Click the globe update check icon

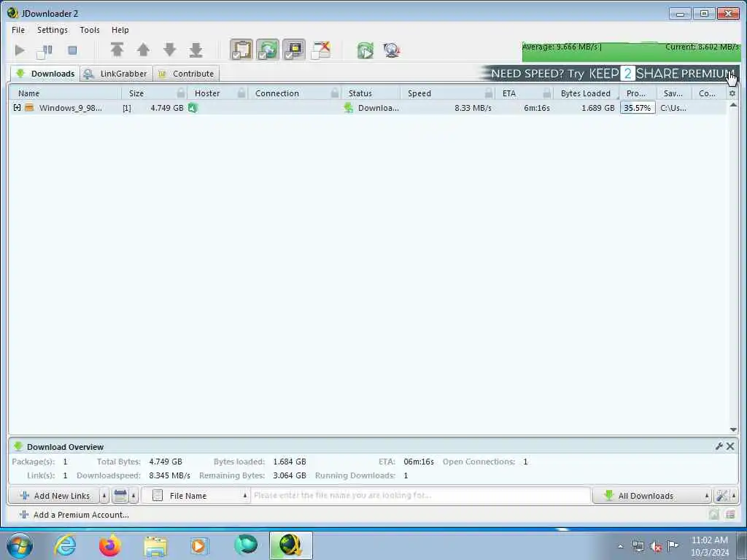pyautogui.click(x=391, y=50)
